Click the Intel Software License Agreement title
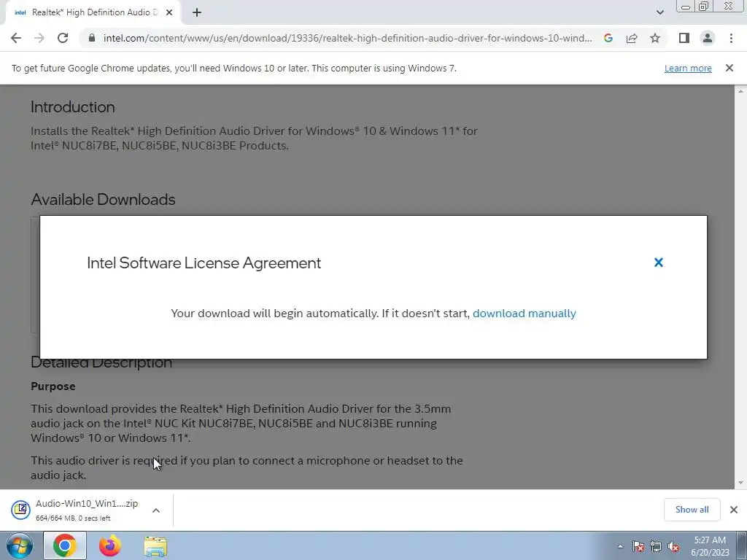 204,262
